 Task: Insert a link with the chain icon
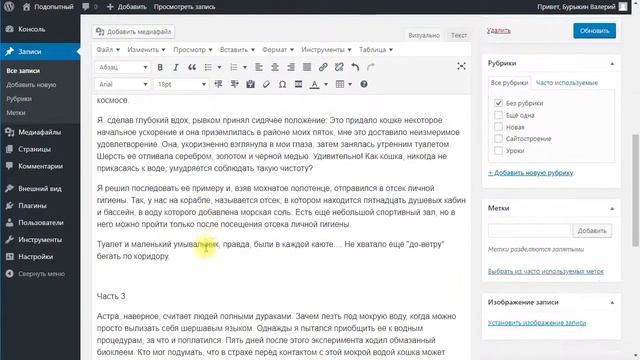coord(323,67)
